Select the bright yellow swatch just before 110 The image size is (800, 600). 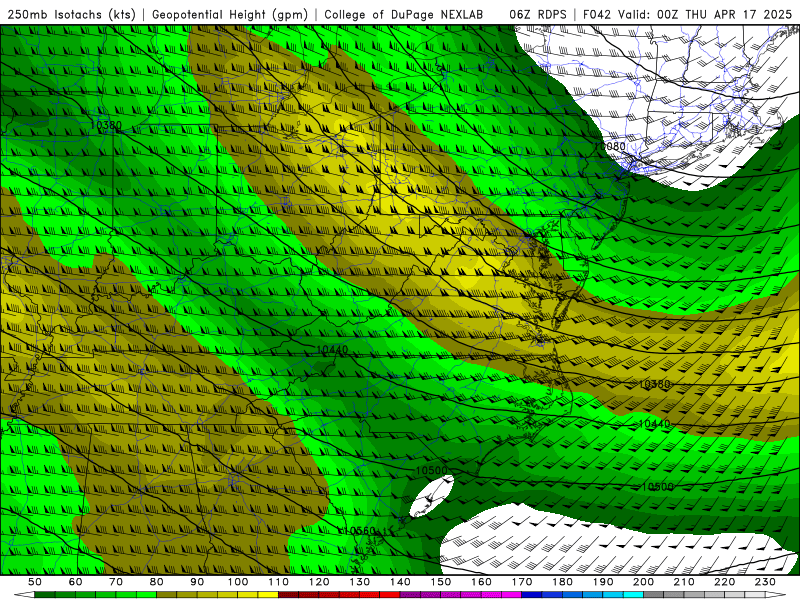[x=268, y=595]
